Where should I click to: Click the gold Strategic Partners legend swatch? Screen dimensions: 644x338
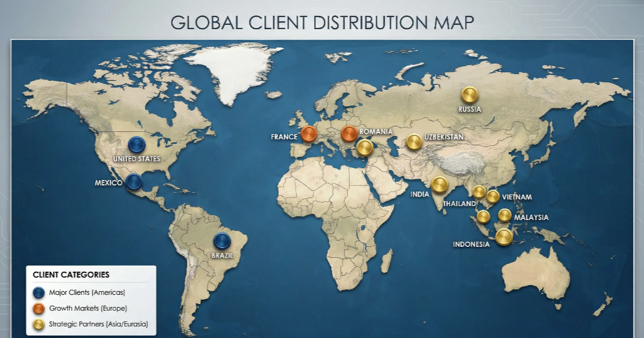point(39,324)
